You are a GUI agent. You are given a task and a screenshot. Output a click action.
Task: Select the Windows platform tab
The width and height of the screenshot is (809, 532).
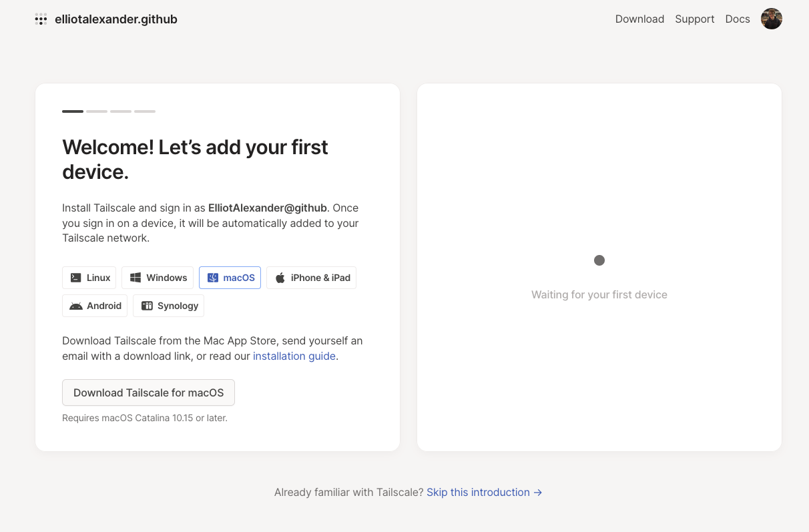pyautogui.click(x=158, y=278)
